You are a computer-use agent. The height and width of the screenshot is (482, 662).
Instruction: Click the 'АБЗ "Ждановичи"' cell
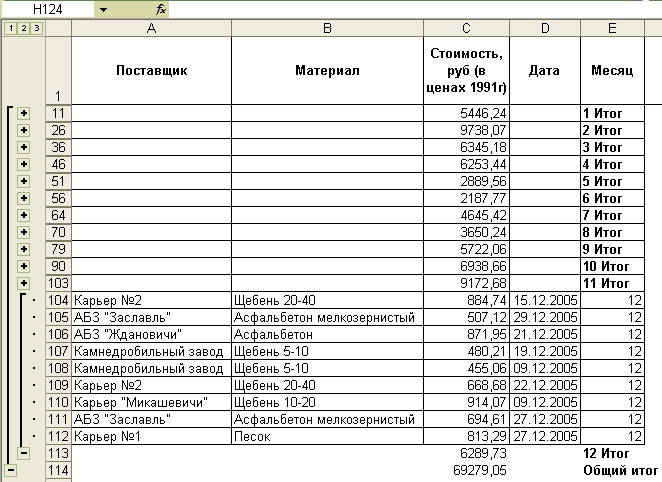coord(152,334)
